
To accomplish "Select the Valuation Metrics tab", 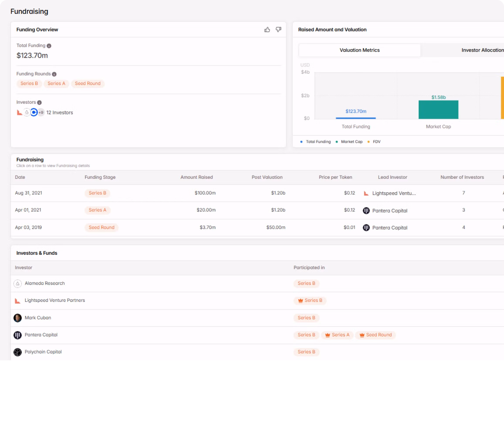I will click(359, 50).
